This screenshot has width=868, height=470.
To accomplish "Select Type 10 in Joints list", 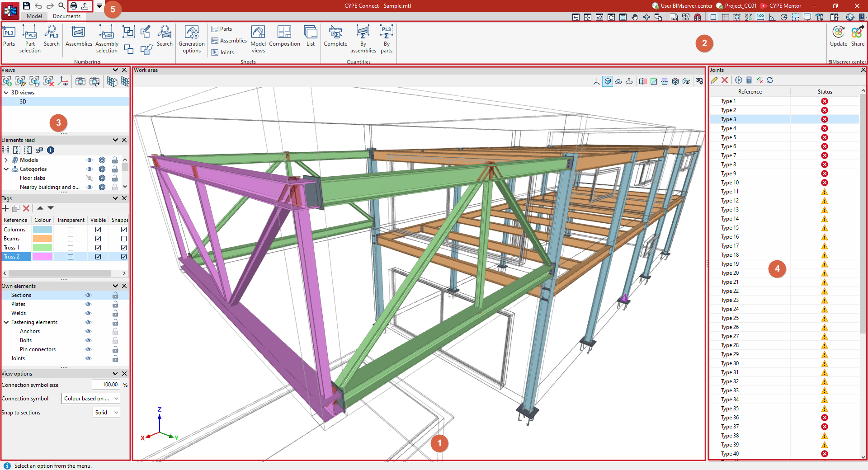I will point(784,183).
